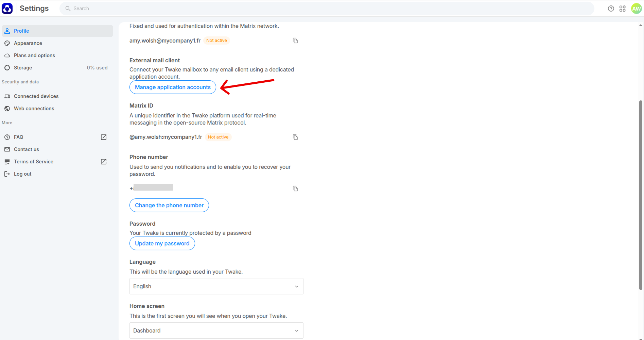Click the vertical page scrollbar

pyautogui.click(x=641, y=195)
